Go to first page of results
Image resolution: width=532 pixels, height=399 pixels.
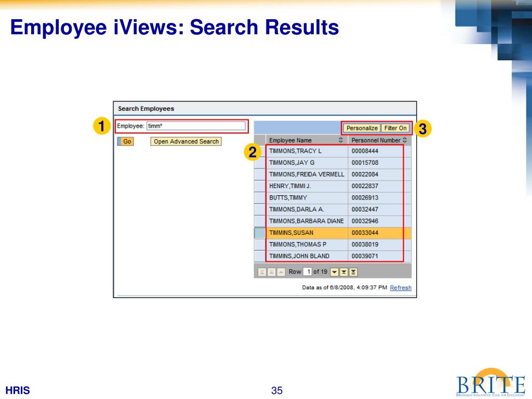pos(262,272)
